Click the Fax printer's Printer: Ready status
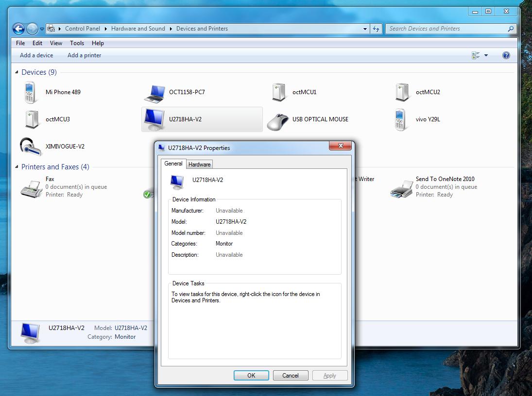Viewport: 532px width, 396px height. pyautogui.click(x=64, y=195)
